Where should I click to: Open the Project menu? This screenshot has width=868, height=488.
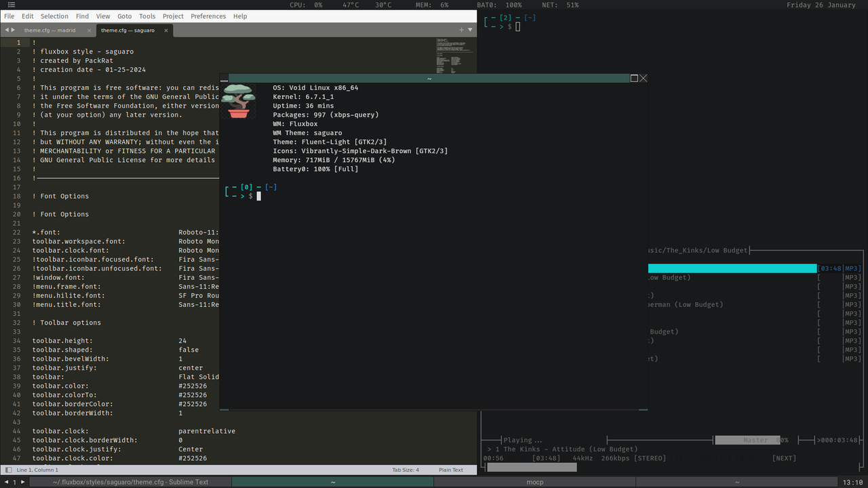[173, 16]
